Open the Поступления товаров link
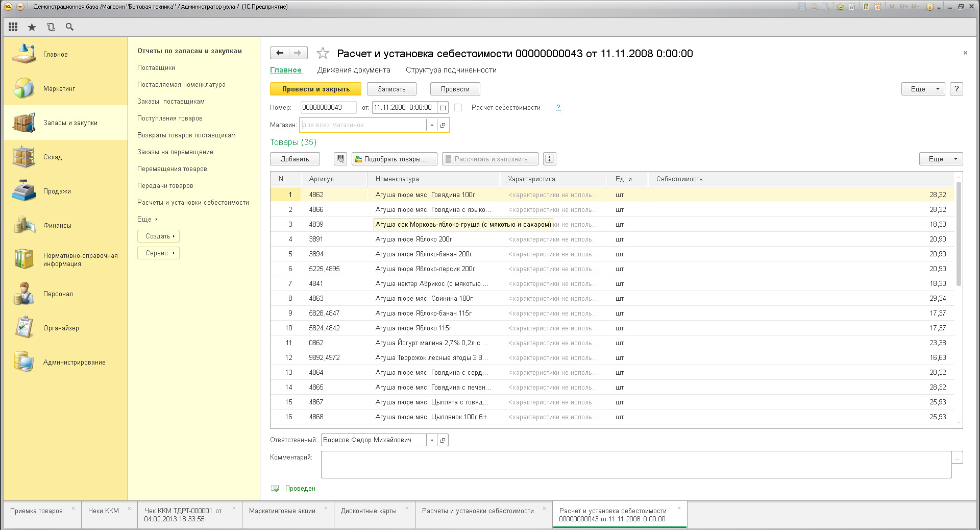Screen dimensions: 980x530 click(x=170, y=118)
